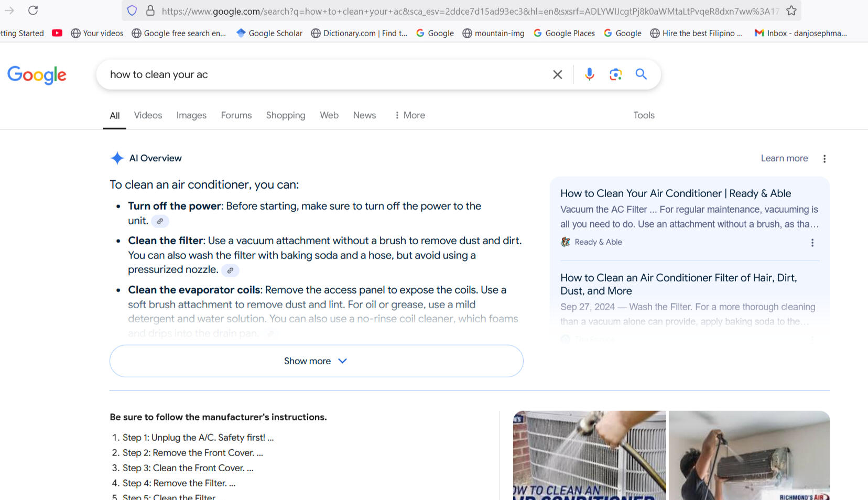Click the search input field
The height and width of the screenshot is (500, 868).
click(325, 74)
